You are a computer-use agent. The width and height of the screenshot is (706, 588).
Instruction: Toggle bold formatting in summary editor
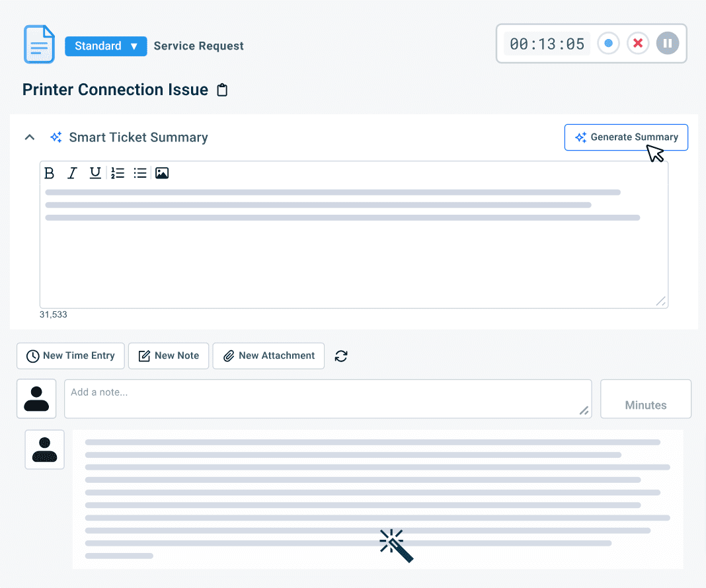tap(50, 173)
